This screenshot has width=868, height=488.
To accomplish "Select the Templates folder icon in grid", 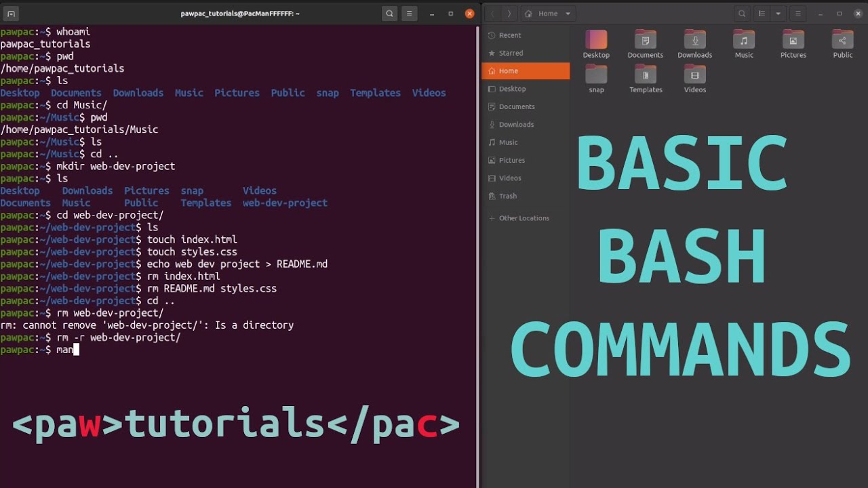I will [646, 78].
